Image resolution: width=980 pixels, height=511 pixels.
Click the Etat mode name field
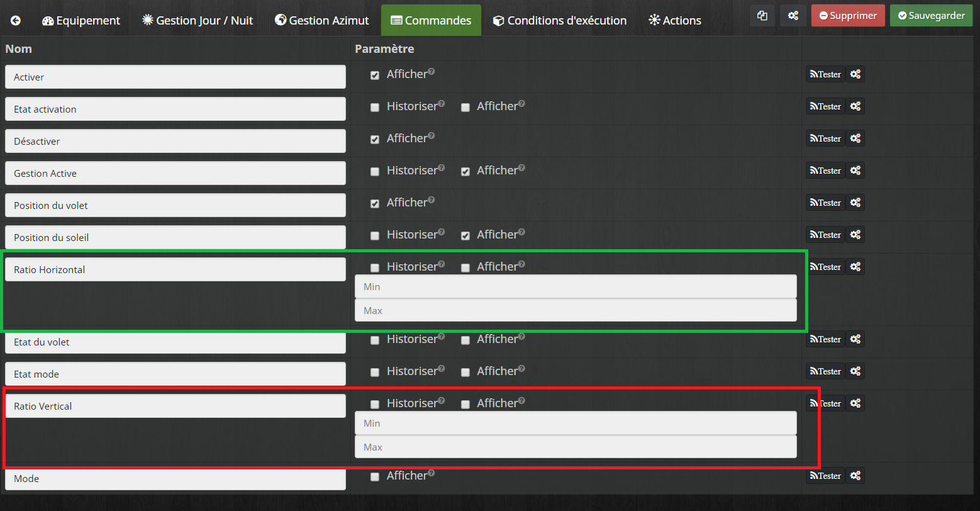(x=175, y=374)
